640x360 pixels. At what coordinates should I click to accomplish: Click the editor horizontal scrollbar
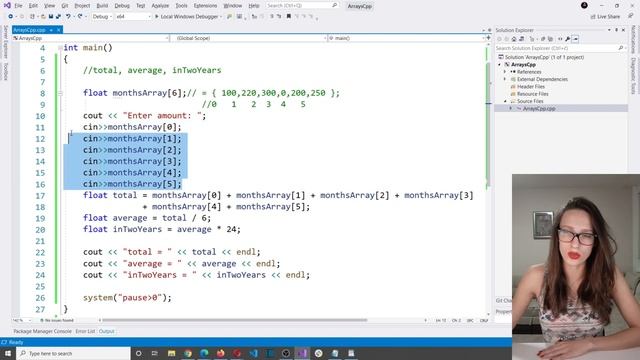click(234, 320)
